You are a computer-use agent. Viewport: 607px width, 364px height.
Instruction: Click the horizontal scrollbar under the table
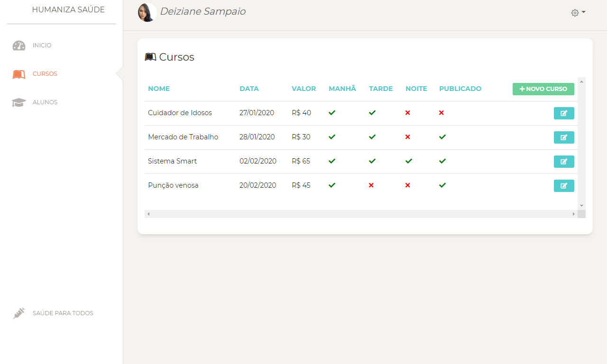tap(360, 214)
